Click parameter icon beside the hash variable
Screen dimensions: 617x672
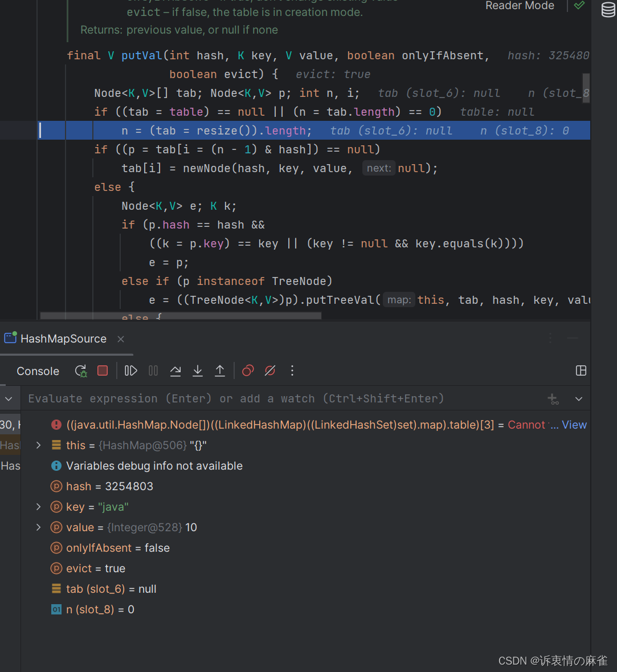coord(56,486)
